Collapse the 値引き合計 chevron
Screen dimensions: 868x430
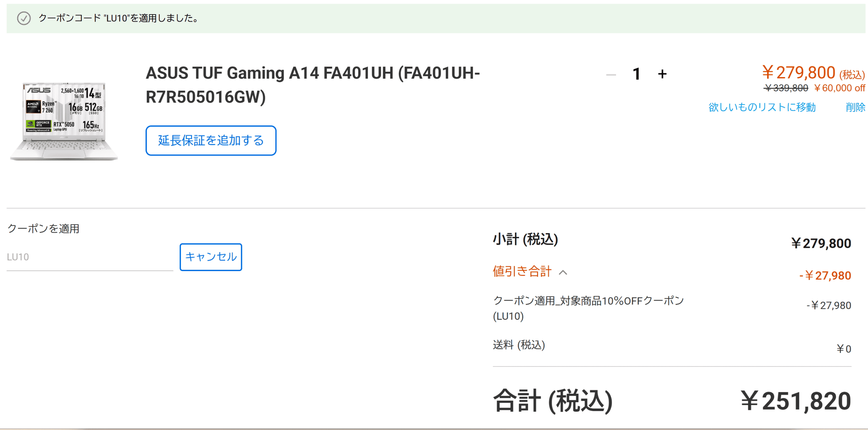pyautogui.click(x=563, y=273)
